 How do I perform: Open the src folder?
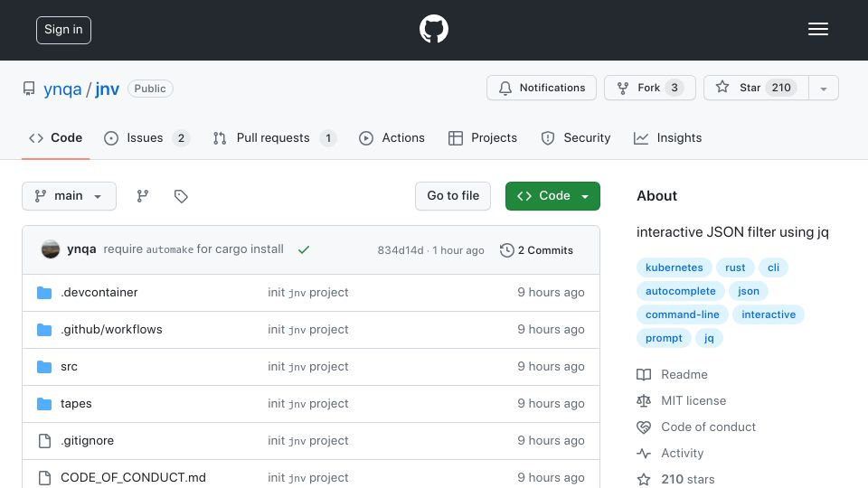(70, 366)
